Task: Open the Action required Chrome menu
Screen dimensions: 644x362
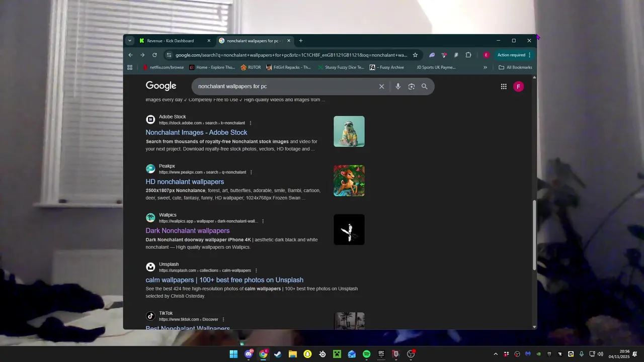Action: [x=514, y=55]
